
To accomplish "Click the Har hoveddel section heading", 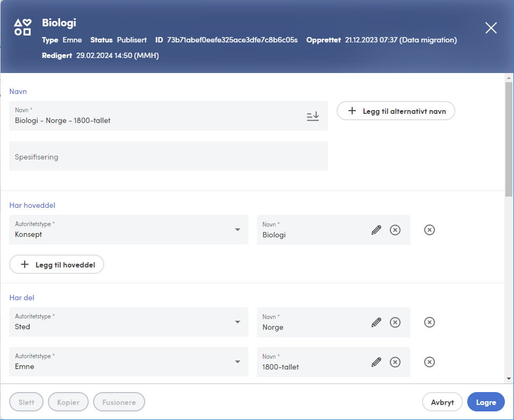I will click(x=32, y=205).
